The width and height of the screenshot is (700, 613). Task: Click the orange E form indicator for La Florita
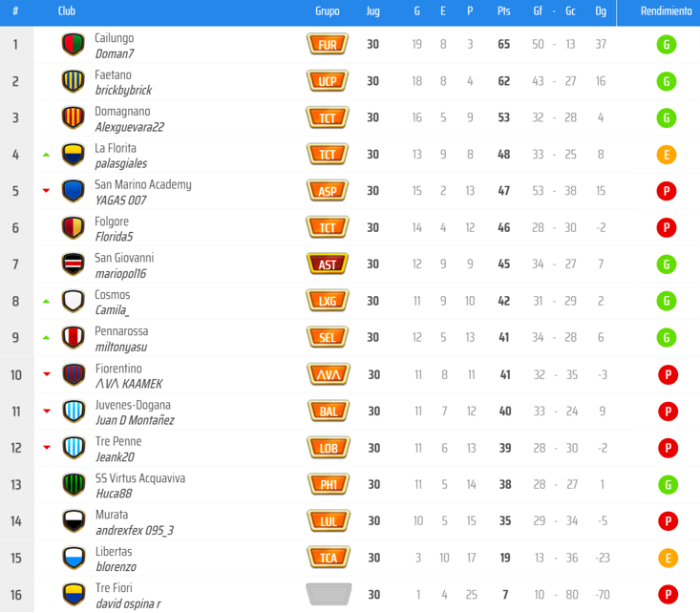coord(667,155)
